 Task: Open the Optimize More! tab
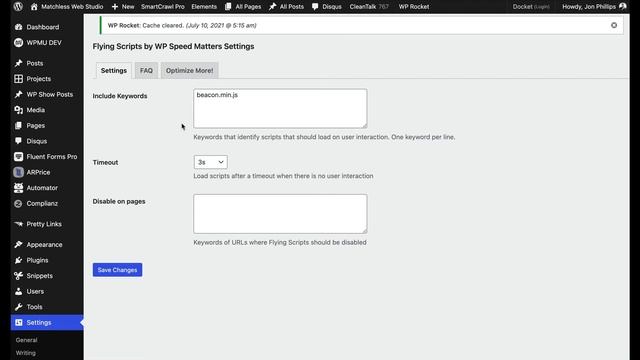click(x=189, y=71)
